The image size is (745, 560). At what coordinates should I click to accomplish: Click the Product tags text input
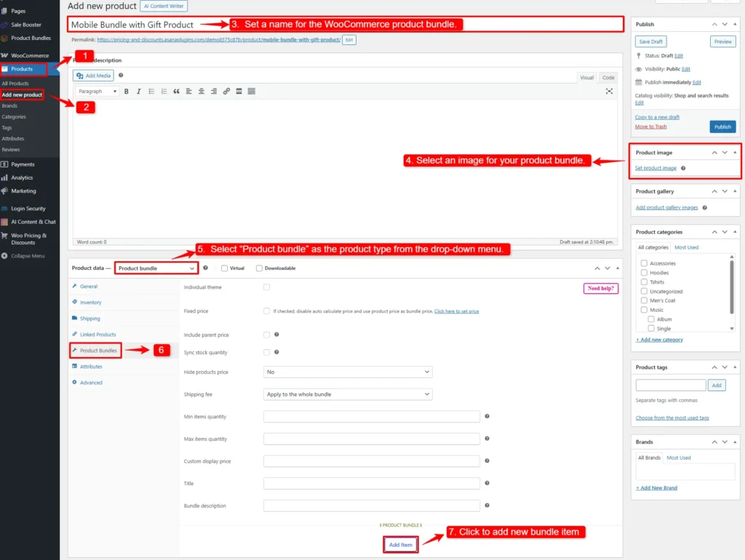[670, 385]
